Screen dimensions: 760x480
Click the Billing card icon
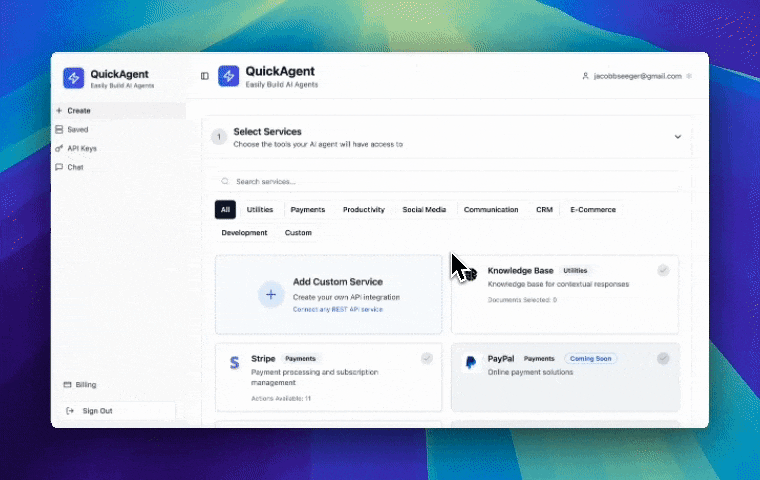coord(67,384)
